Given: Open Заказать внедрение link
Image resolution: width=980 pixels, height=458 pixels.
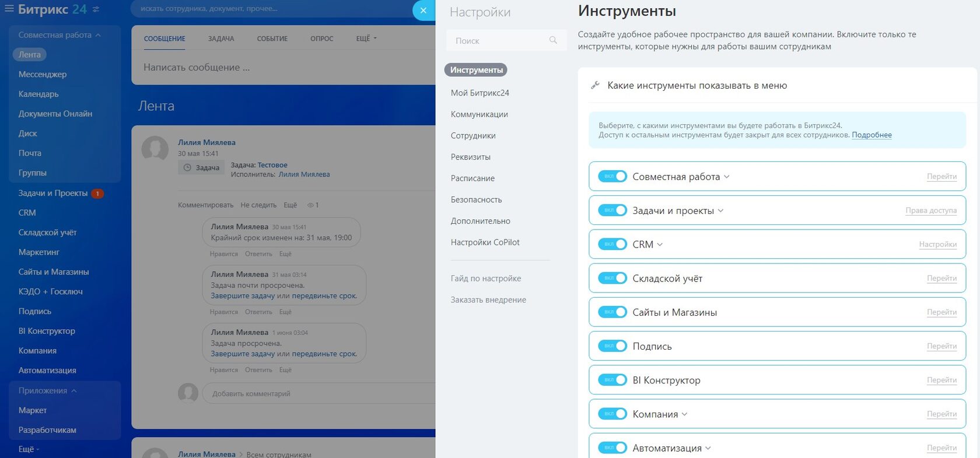Looking at the screenshot, I should [x=488, y=300].
